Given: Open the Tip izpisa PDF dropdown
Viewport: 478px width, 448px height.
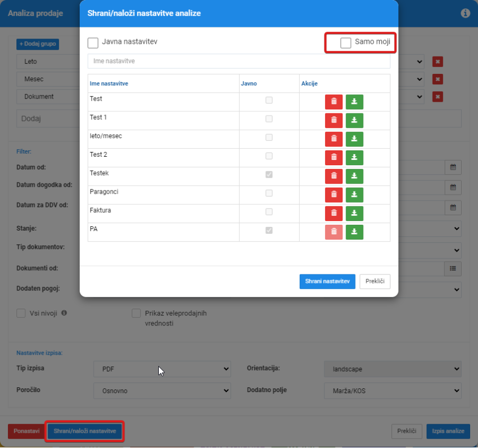Looking at the screenshot, I should click(162, 369).
